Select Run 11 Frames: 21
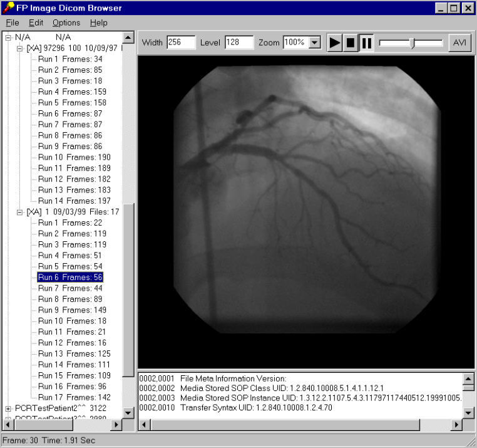Screen dimensions: 477x448 [x=72, y=332]
